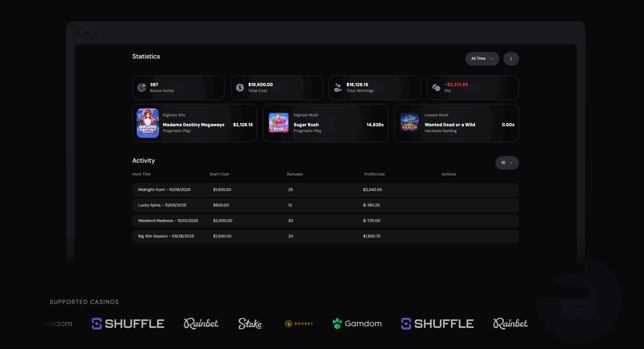Open the three-dot options menu
Screen dimensions: 644x349
511,59
